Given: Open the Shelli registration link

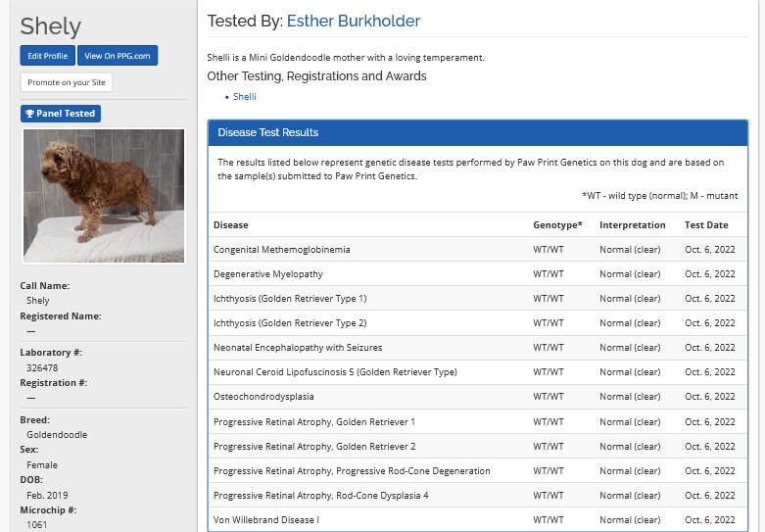Looking at the screenshot, I should point(244,97).
